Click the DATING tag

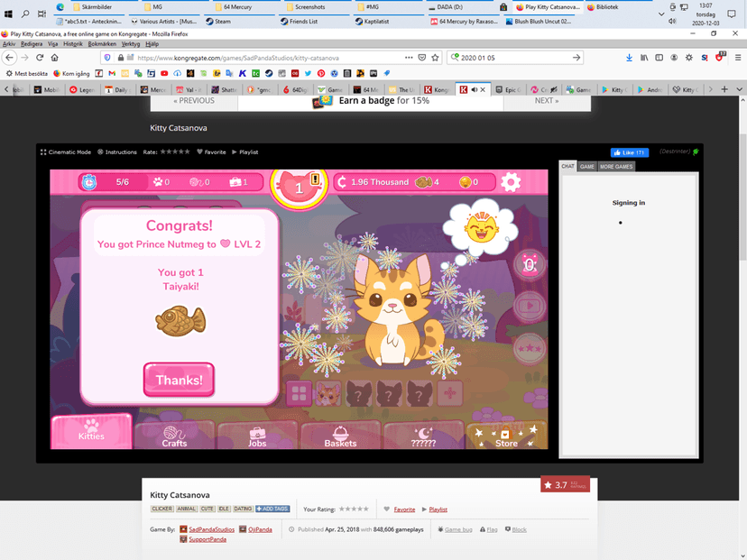click(x=243, y=509)
